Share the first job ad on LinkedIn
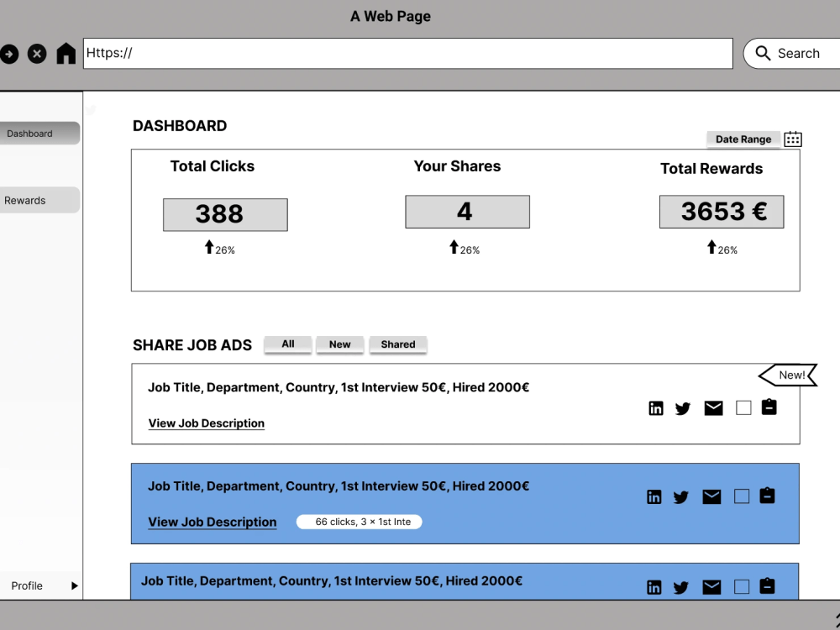This screenshot has width=840, height=630. point(656,407)
